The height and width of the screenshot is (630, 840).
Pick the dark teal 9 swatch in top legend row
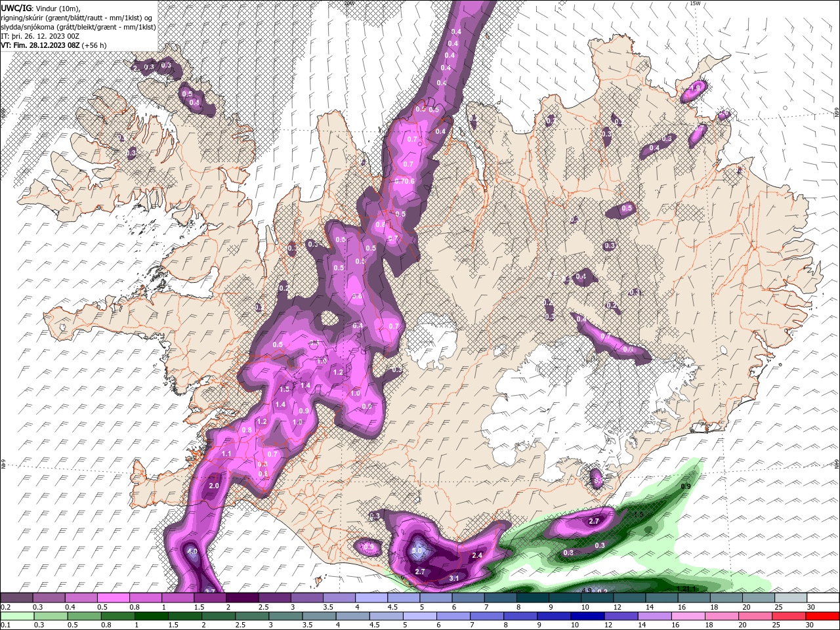tap(564, 598)
